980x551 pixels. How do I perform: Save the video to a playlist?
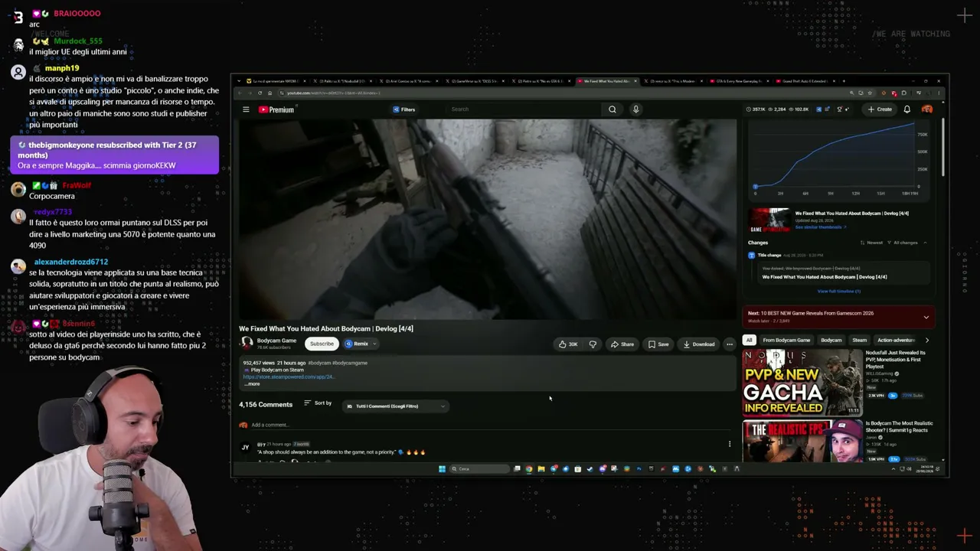tap(658, 344)
